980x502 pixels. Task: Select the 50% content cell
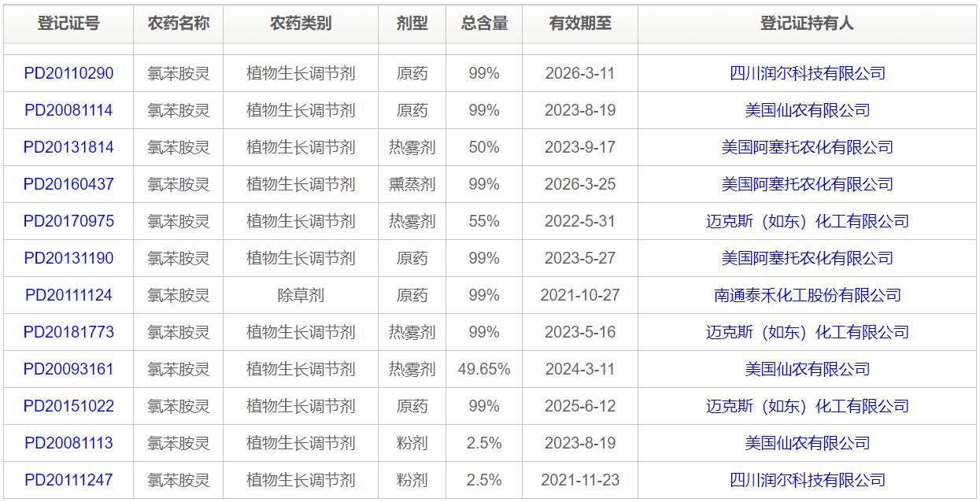point(484,147)
